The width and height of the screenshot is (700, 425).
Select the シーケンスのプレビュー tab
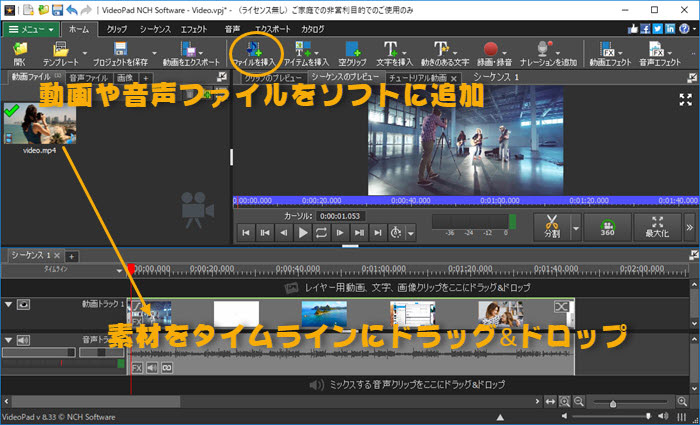[x=344, y=77]
